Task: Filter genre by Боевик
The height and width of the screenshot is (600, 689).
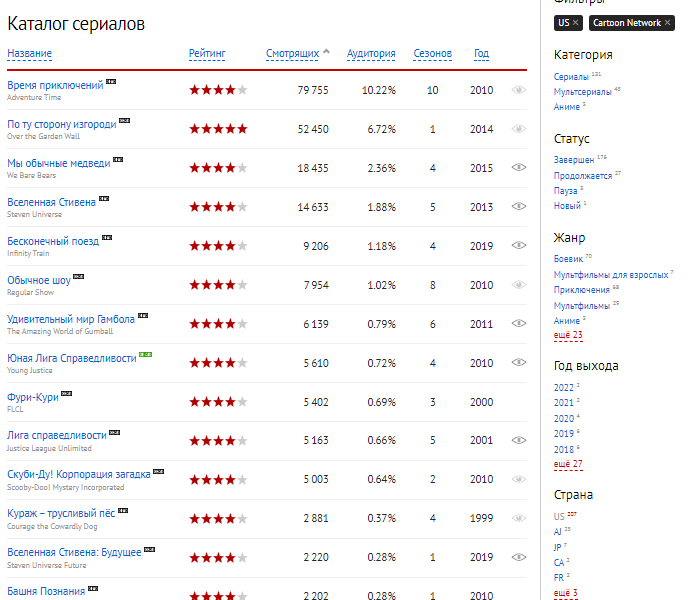Action: pos(568,259)
